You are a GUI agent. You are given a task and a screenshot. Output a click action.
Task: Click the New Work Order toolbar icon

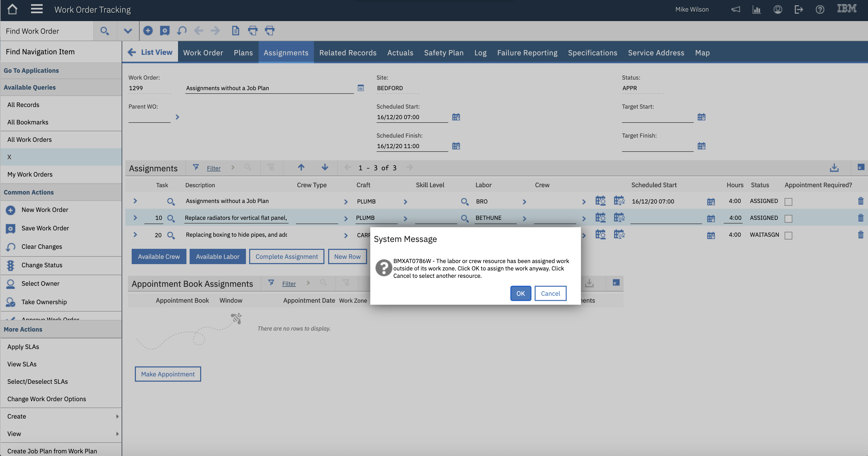pyautogui.click(x=147, y=31)
